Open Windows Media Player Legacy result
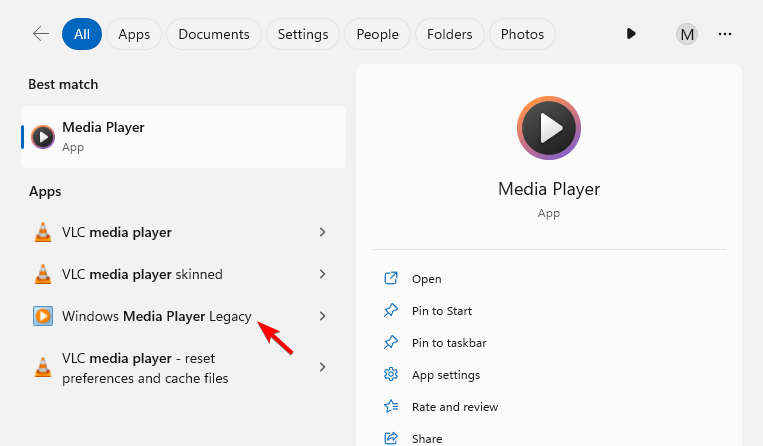The height and width of the screenshot is (446, 763). coord(157,316)
